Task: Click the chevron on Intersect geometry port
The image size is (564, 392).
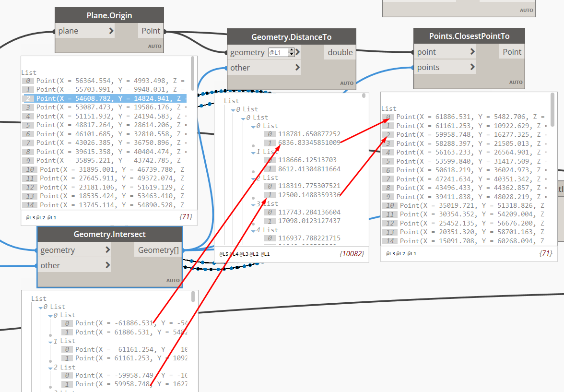Action: coord(107,250)
